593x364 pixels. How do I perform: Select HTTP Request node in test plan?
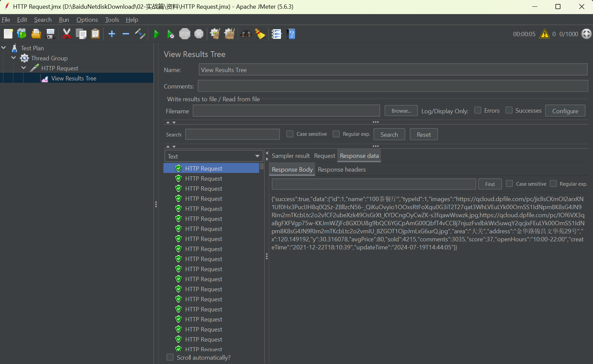coord(59,68)
